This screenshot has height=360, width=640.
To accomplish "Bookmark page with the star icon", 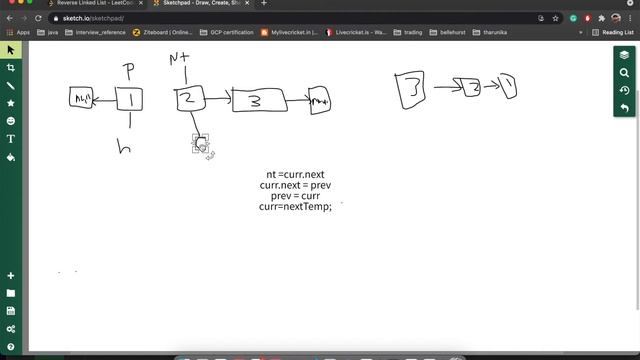I will [x=555, y=18].
